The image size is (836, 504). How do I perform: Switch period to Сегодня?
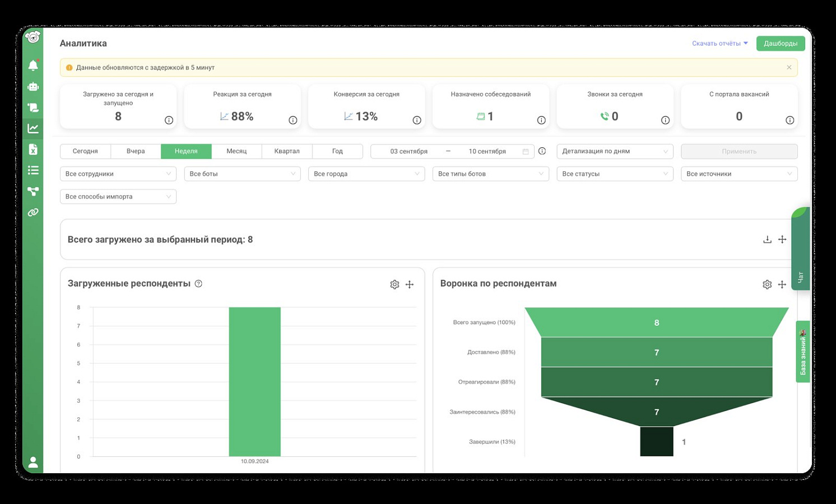(85, 151)
